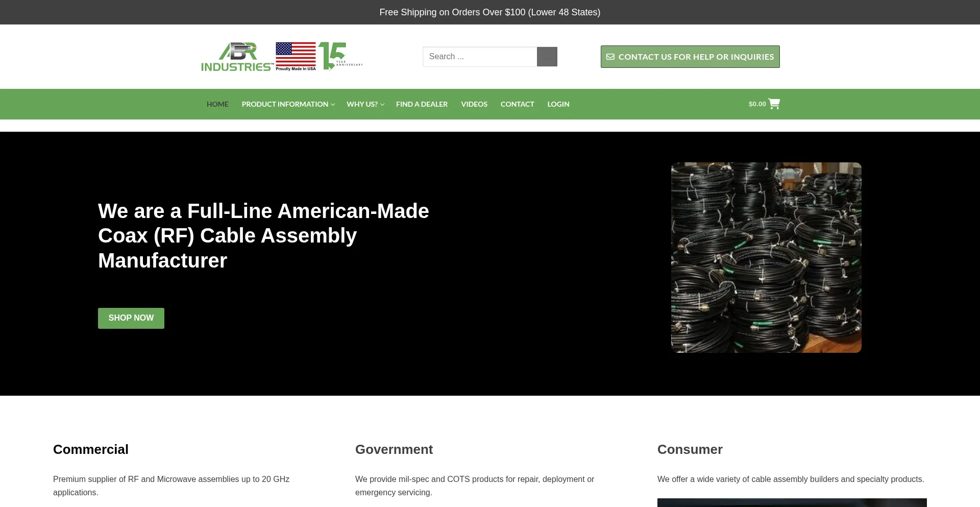Click the hero headline about Coax Cable Assembly
The image size is (980, 507).
pyautogui.click(x=263, y=236)
